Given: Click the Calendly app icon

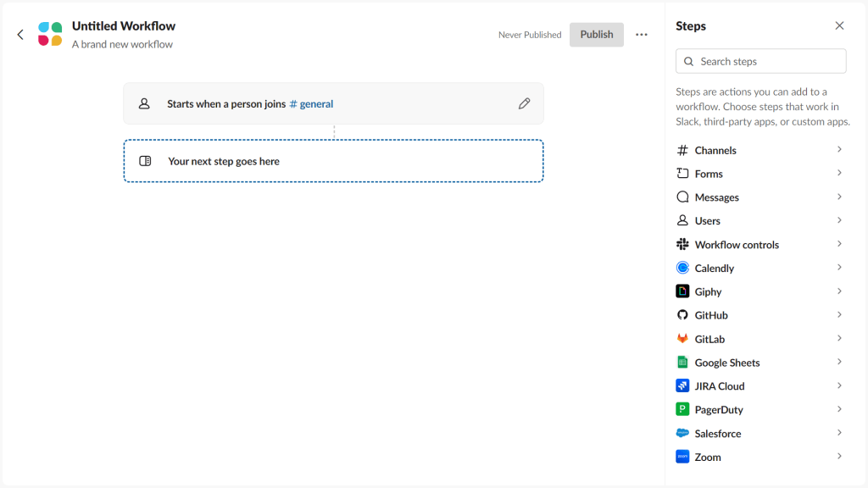Looking at the screenshot, I should (683, 268).
